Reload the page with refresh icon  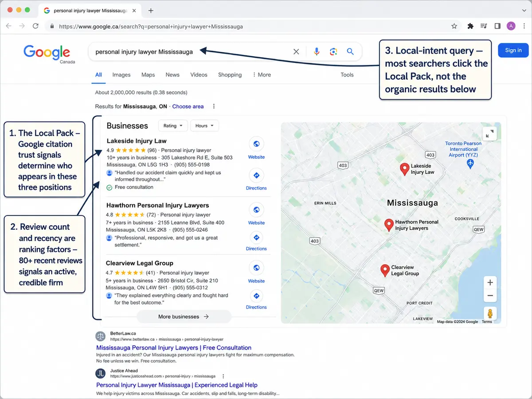click(x=35, y=26)
